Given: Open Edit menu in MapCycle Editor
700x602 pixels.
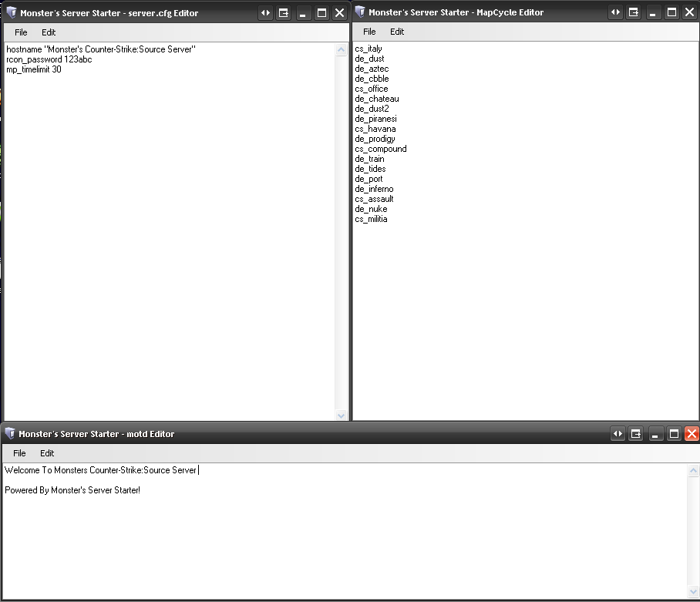Looking at the screenshot, I should [397, 32].
